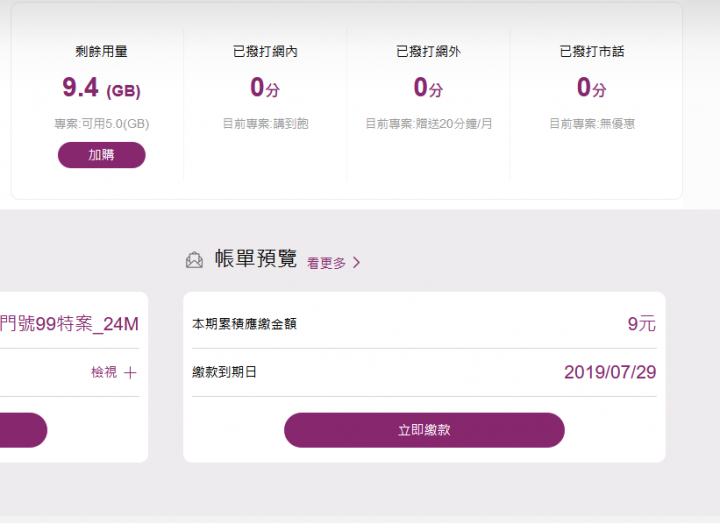Click the 已撥打網內 minutes value

(265, 87)
